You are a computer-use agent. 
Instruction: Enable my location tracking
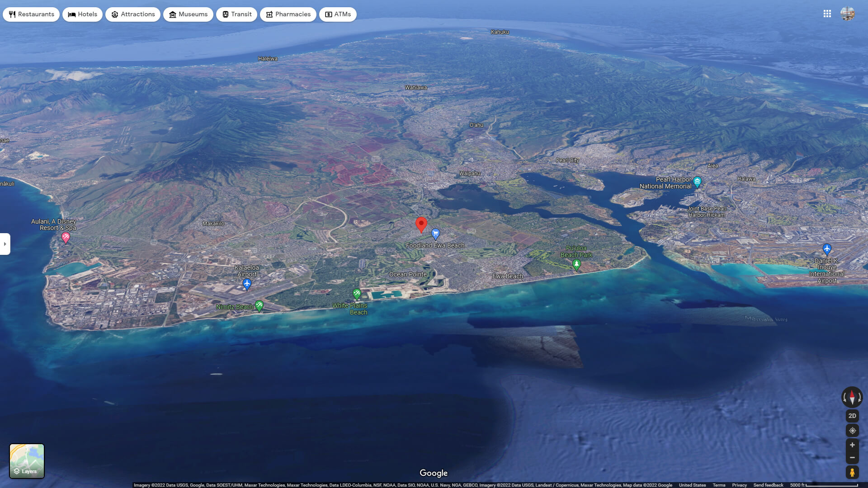(852, 430)
